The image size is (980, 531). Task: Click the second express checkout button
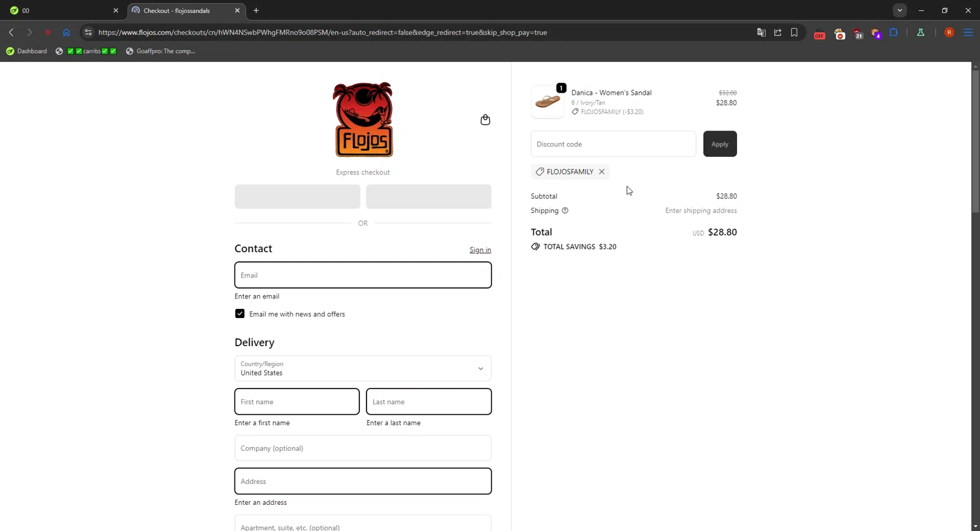pyautogui.click(x=429, y=197)
